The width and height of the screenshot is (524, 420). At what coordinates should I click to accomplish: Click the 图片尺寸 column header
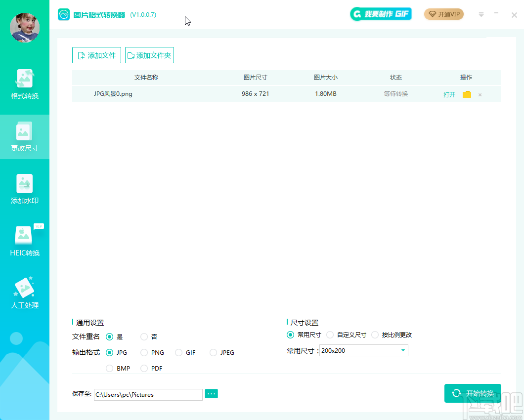[x=255, y=78]
